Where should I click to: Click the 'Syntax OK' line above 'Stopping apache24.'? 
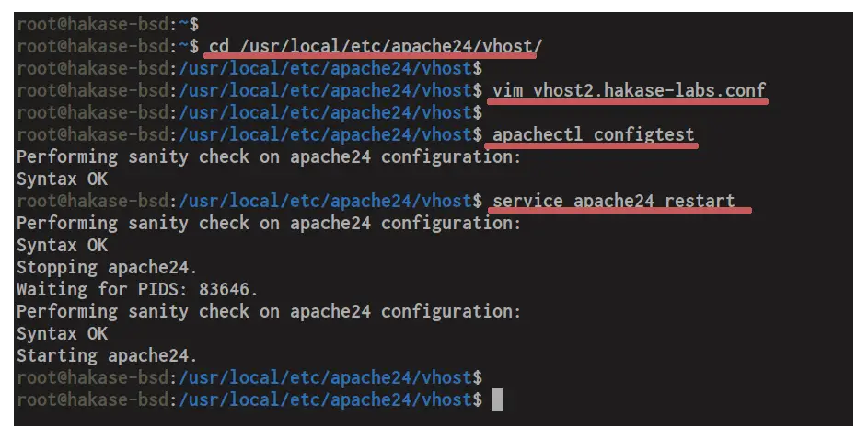62,245
